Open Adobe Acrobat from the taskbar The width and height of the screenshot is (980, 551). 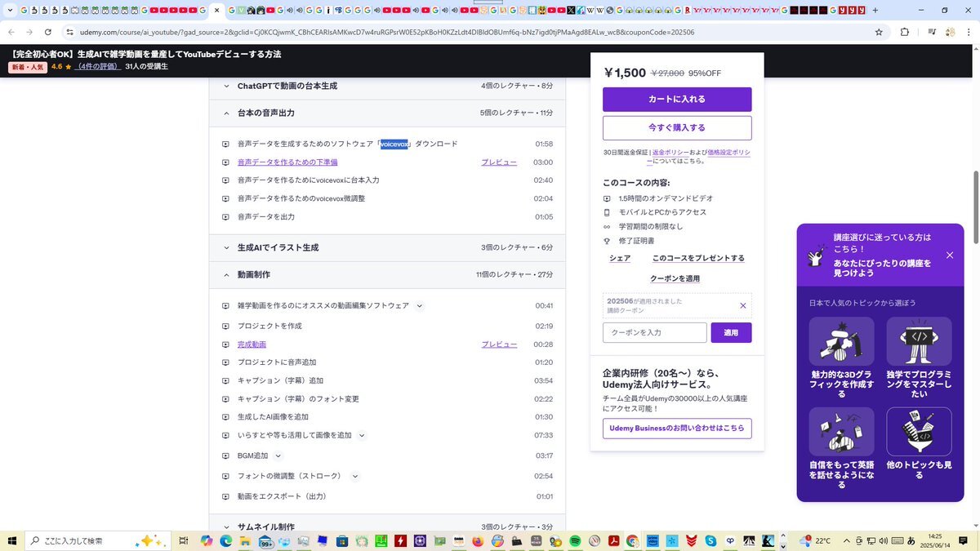point(613,540)
